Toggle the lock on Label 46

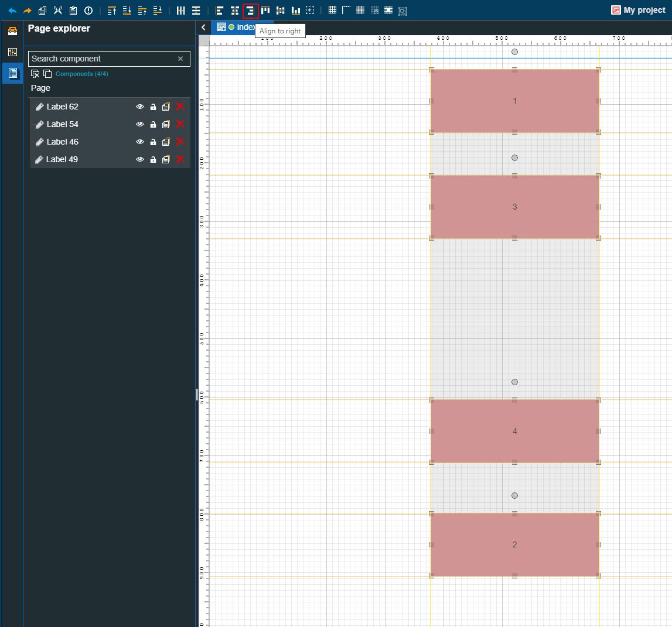[x=153, y=142]
